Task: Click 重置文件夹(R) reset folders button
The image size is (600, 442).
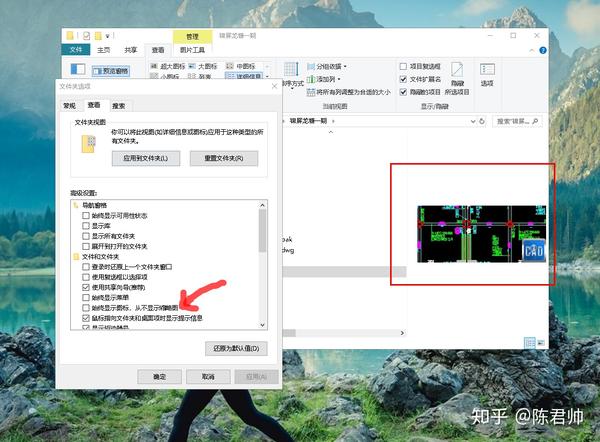Action: coord(224,158)
